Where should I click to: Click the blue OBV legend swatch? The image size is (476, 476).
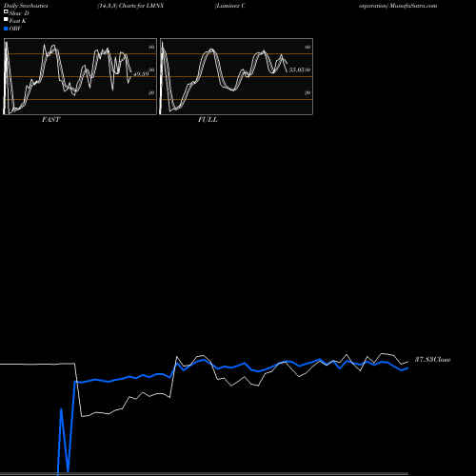point(6,29)
